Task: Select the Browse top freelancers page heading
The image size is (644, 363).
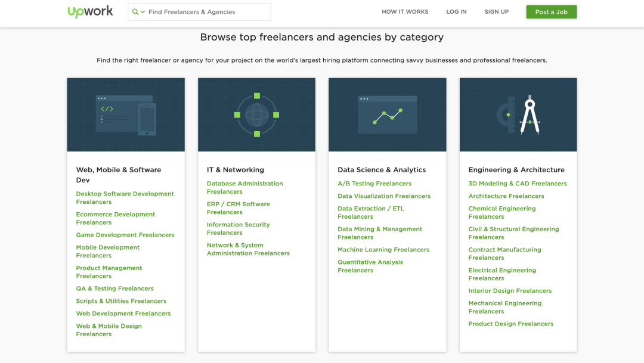Action: coord(322,38)
